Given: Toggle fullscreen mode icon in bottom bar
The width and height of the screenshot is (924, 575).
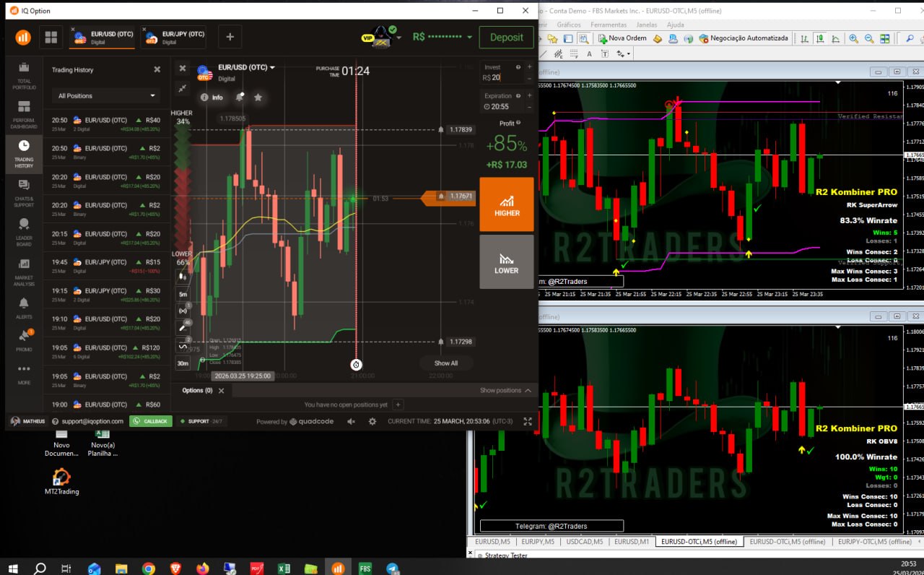Looking at the screenshot, I should 528,421.
